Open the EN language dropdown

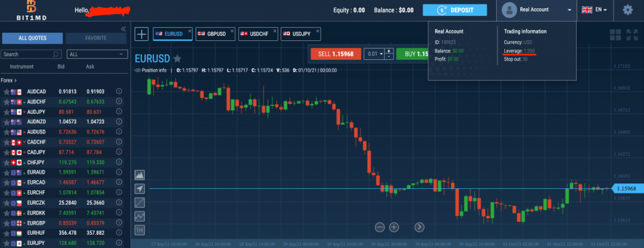click(x=595, y=10)
